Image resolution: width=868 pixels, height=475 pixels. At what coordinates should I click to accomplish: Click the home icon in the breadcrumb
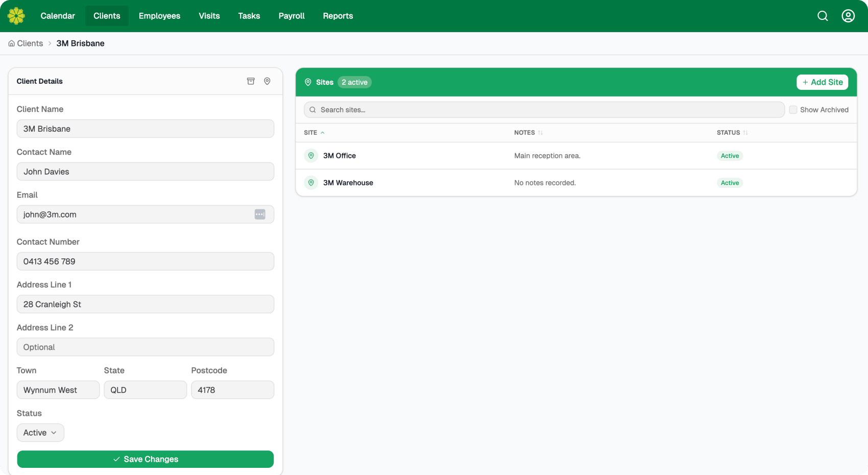point(11,43)
